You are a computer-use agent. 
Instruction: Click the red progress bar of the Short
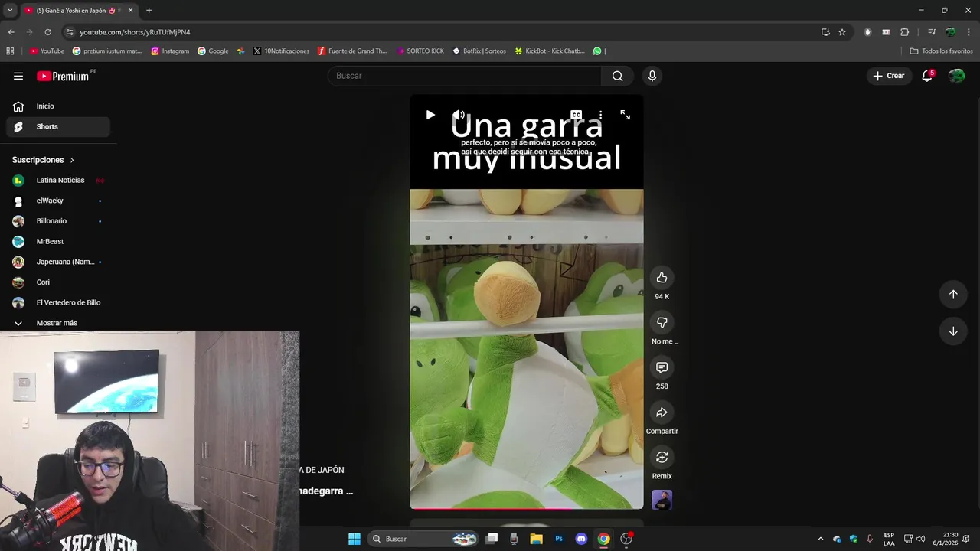point(527,508)
